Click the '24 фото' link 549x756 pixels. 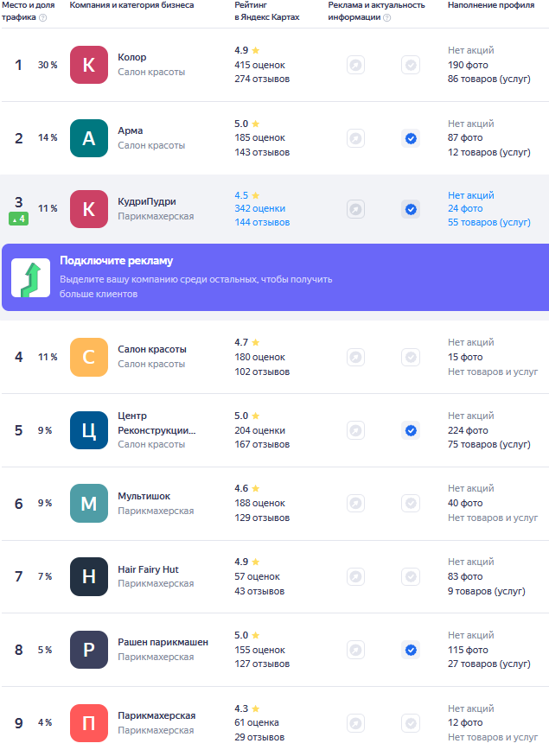pos(465,209)
